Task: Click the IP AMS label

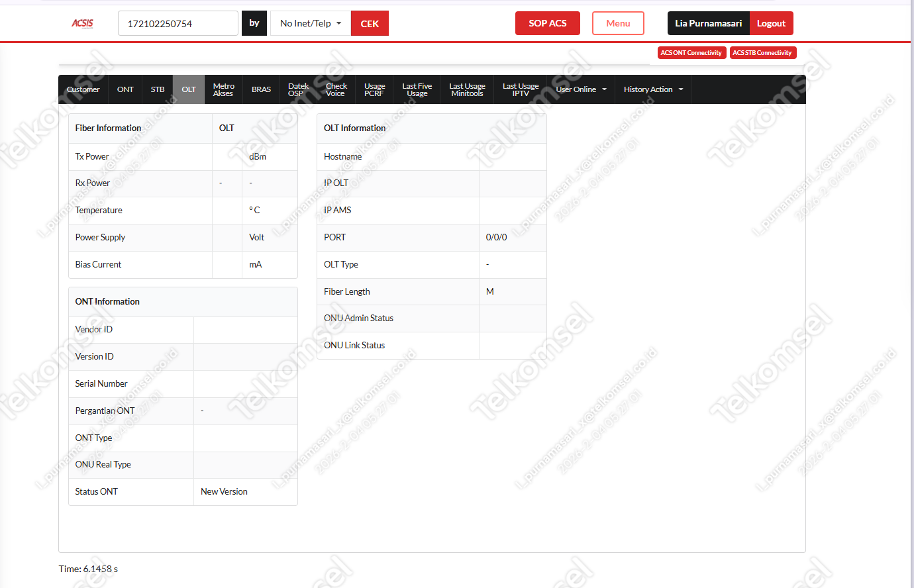Action: click(x=337, y=211)
